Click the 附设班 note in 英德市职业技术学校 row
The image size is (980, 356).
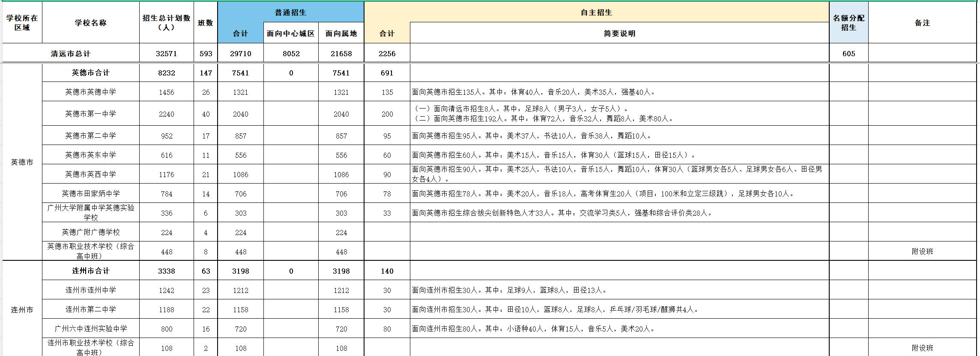[923, 251]
